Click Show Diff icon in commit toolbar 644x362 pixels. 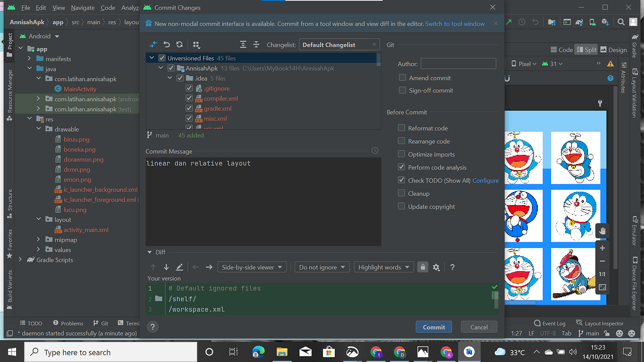point(154,45)
